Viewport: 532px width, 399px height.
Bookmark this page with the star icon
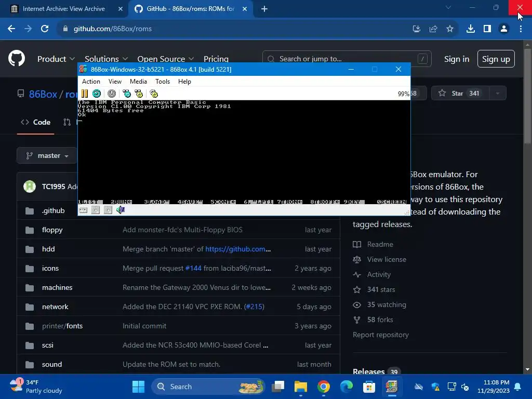pos(450,29)
